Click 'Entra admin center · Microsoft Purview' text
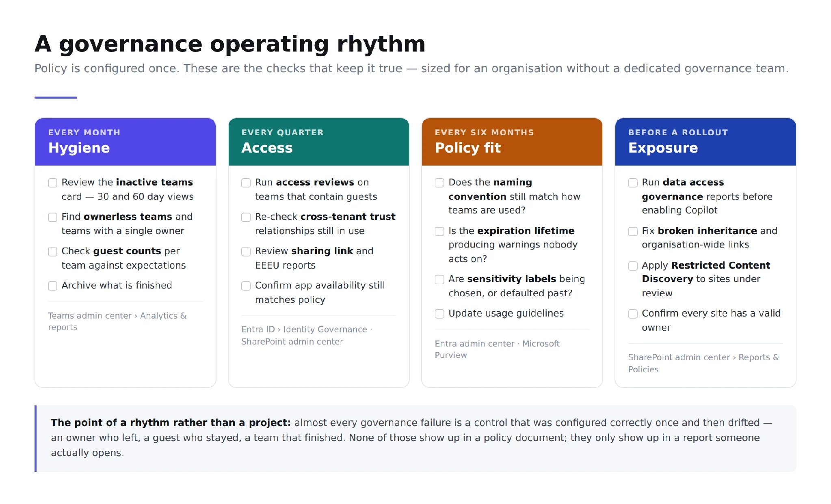This screenshot has width=831, height=504. tap(497, 349)
